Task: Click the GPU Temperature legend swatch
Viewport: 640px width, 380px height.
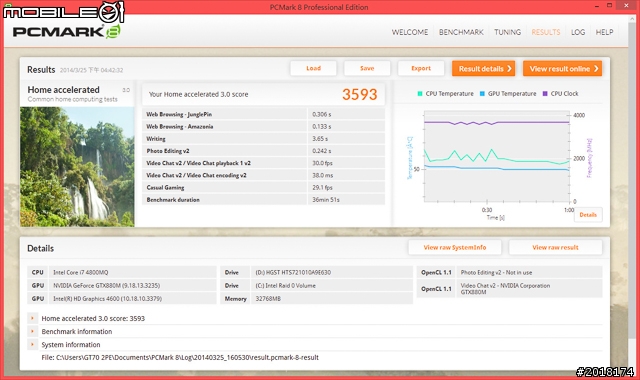Action: click(x=482, y=93)
